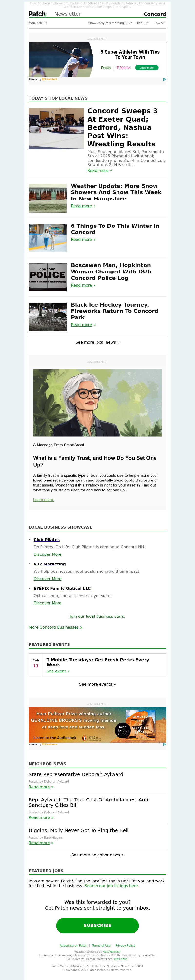Open the Concord Police log thumbnail
This screenshot has width=195, height=980.
pos(48,277)
